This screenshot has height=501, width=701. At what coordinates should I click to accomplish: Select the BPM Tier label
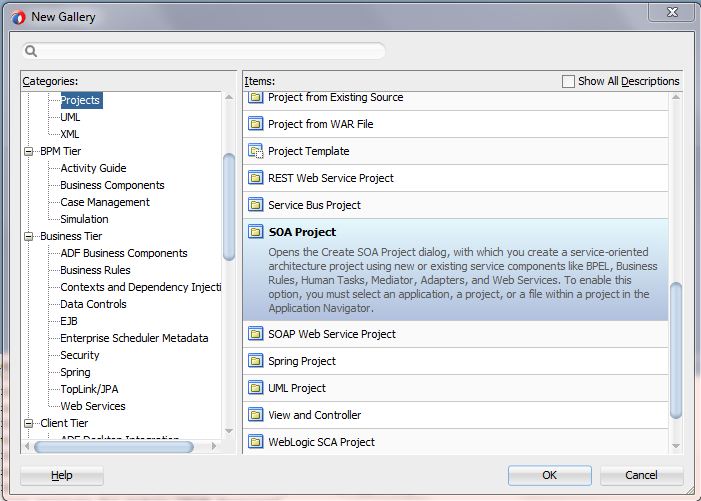(60, 151)
